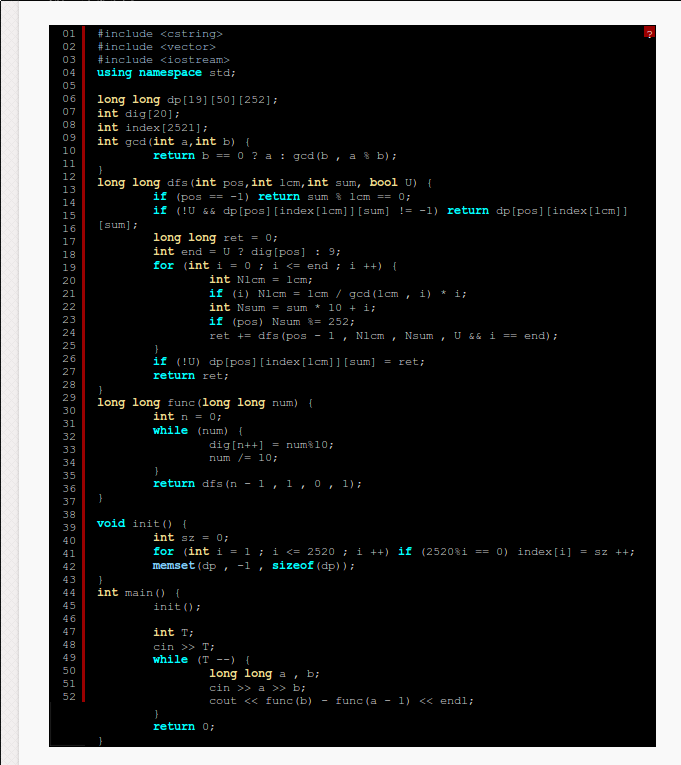Screen dimensions: 681x765
Task: Click the 'cin >> a >> b;' line
Action: pyautogui.click(x=258, y=688)
